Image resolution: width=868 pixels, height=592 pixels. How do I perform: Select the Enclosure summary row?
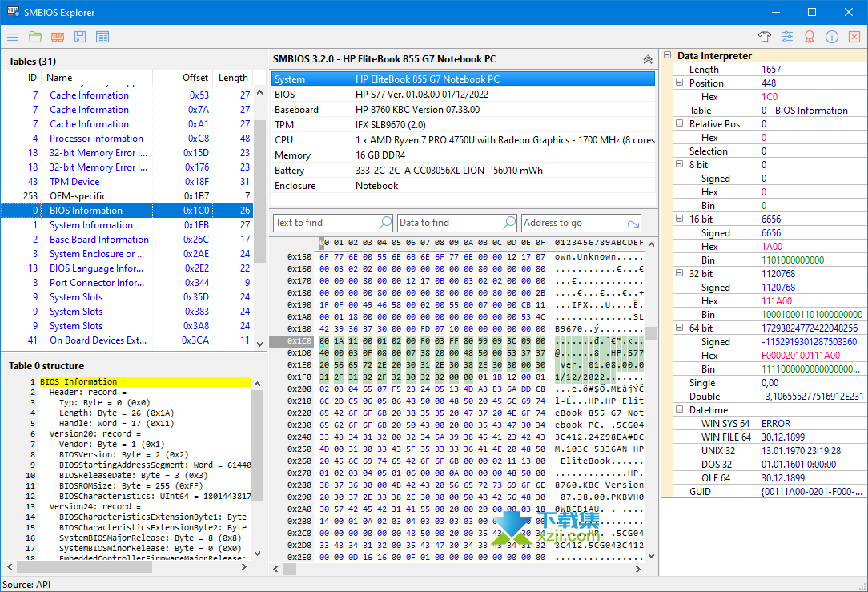tap(463, 186)
